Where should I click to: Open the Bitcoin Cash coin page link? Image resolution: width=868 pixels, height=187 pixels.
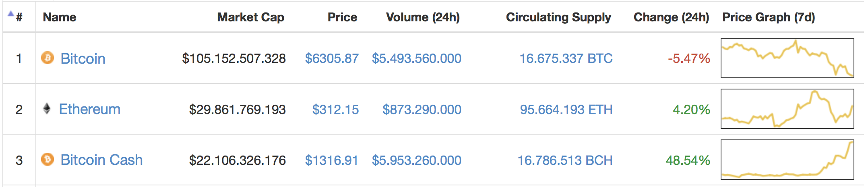(x=101, y=160)
